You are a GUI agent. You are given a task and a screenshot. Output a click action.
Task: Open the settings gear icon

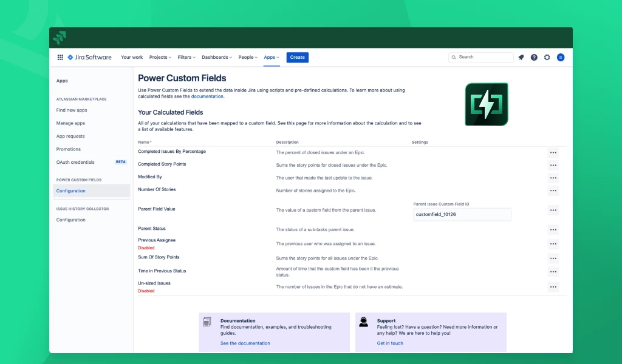(x=547, y=58)
